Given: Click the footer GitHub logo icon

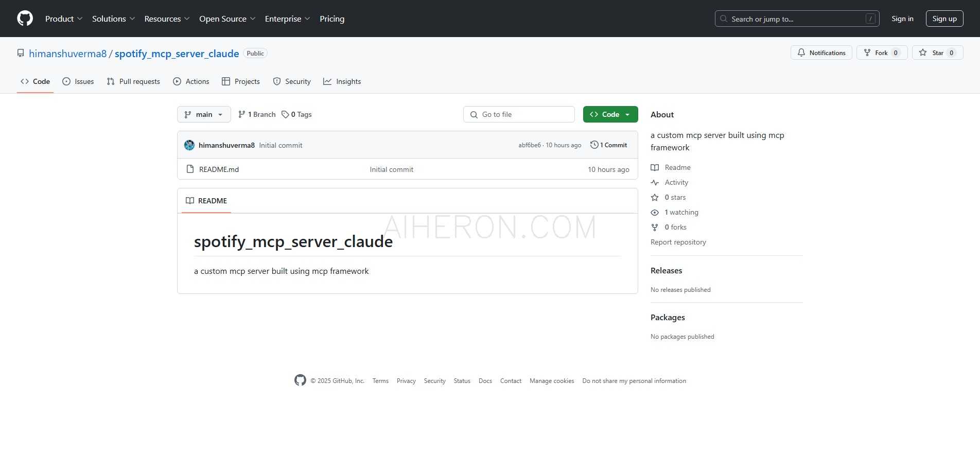Looking at the screenshot, I should (x=300, y=380).
